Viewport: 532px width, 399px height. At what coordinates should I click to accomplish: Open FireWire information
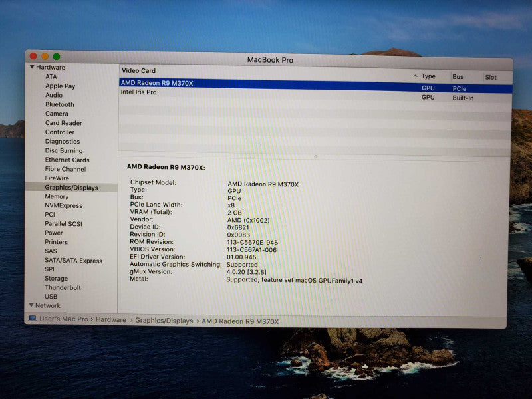57,178
